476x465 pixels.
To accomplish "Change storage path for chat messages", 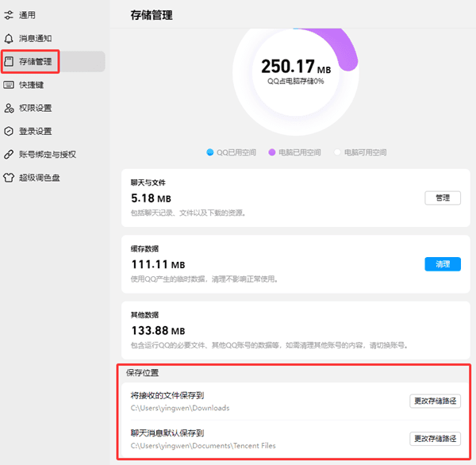I will click(x=435, y=439).
